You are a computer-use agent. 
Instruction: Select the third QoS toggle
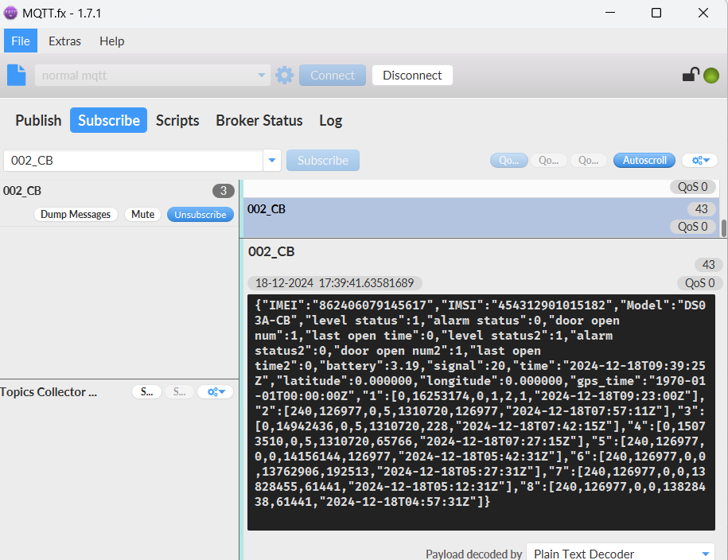[588, 160]
